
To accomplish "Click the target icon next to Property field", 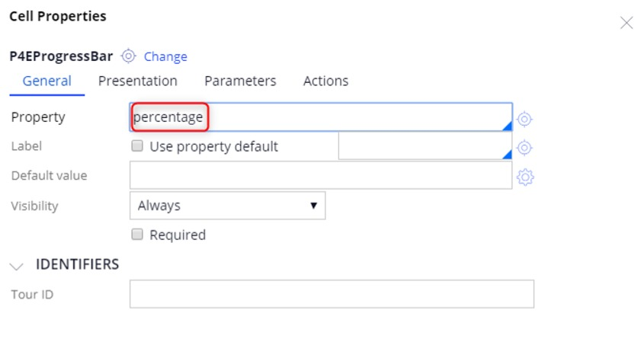I will [524, 119].
